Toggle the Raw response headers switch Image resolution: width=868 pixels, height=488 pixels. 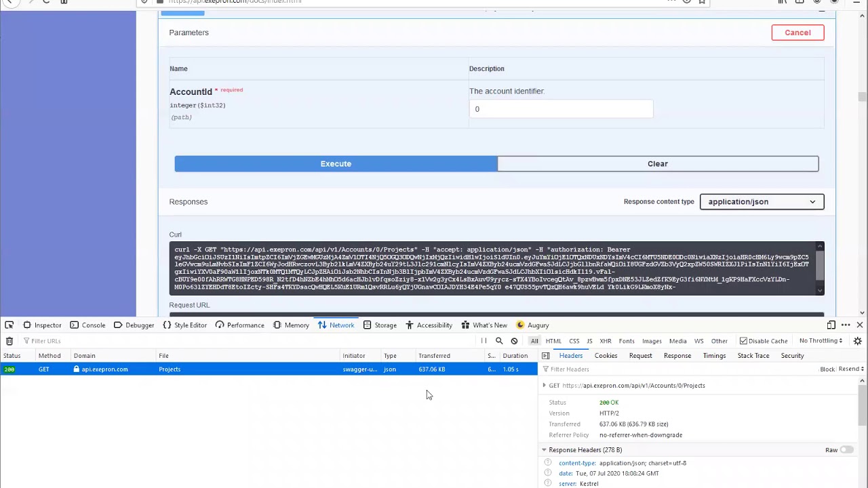pyautogui.click(x=846, y=450)
